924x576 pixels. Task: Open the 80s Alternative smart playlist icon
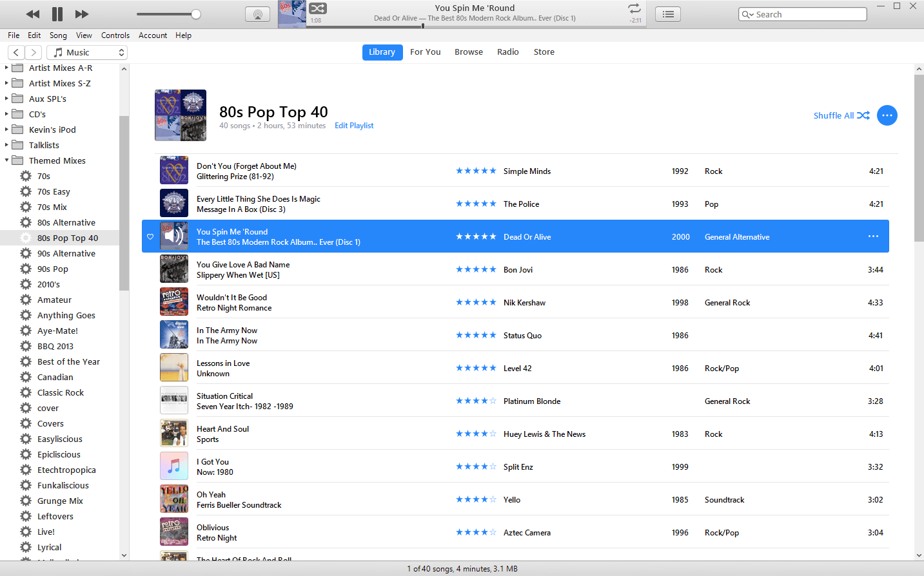tap(26, 222)
